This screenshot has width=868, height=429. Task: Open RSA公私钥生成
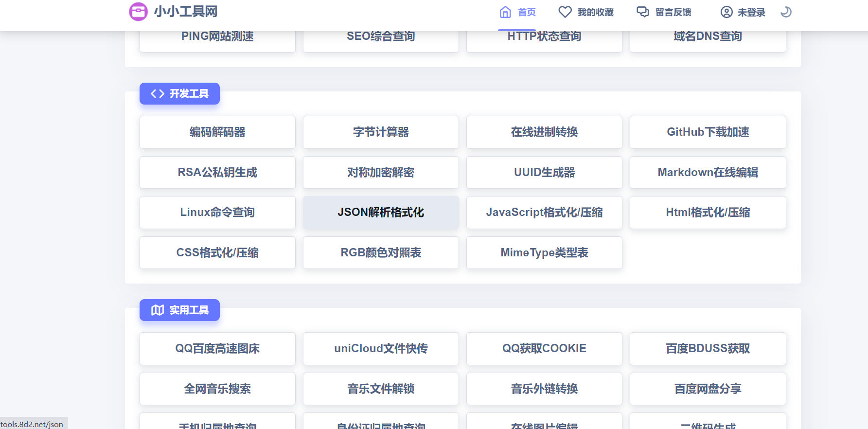[x=217, y=172]
